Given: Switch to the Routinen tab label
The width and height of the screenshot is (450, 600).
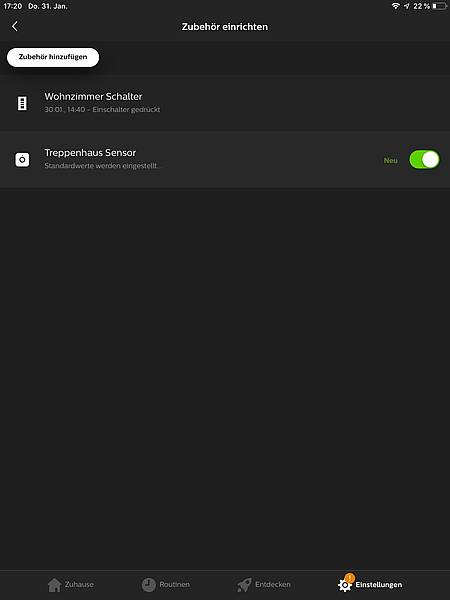Looking at the screenshot, I should [x=174, y=584].
